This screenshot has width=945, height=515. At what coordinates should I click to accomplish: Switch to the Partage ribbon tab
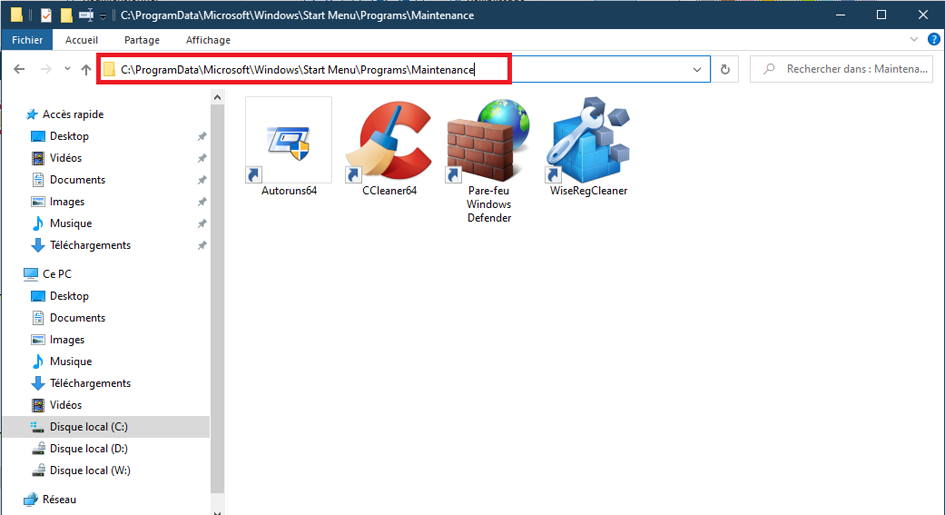[x=142, y=40]
